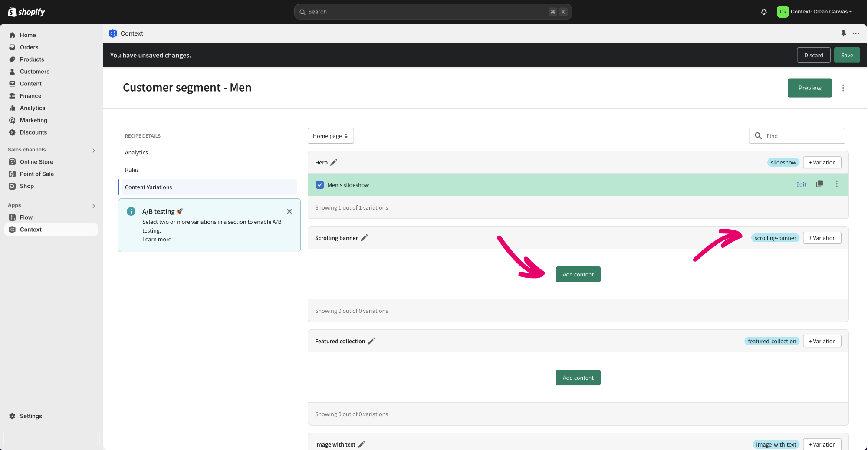
Task: Click the edit pencil next to Scrolling banner
Action: [x=364, y=238]
